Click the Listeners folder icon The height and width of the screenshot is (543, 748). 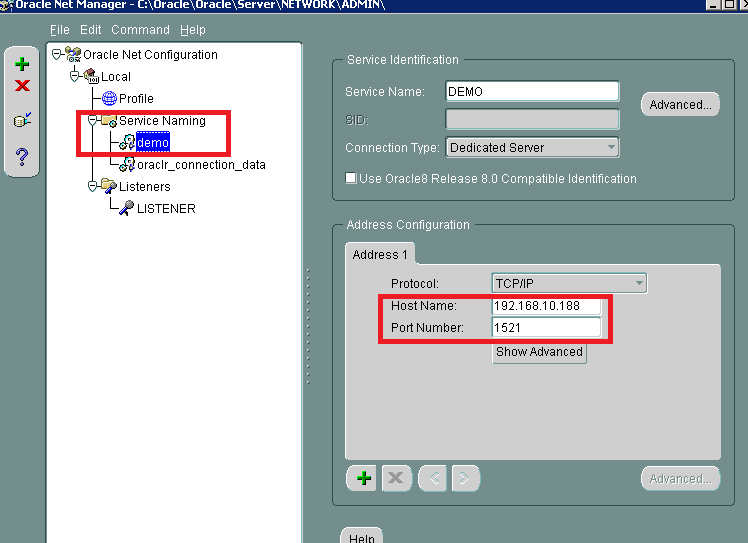[x=109, y=186]
